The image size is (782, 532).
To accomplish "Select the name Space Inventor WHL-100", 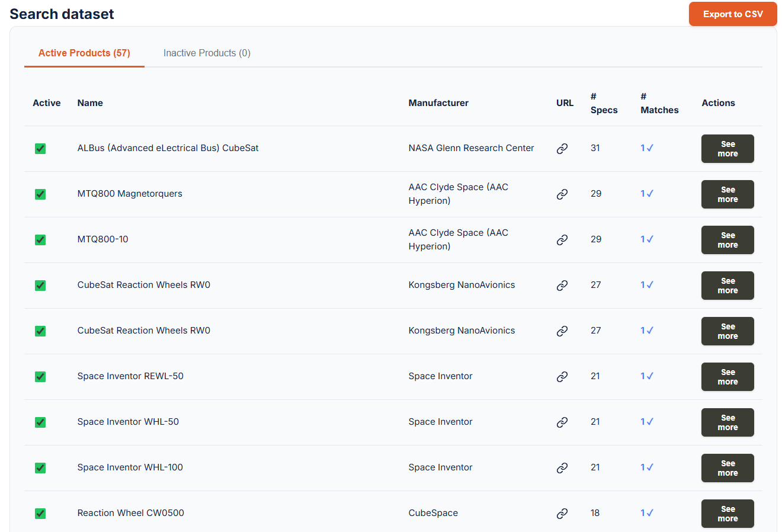I will [130, 467].
